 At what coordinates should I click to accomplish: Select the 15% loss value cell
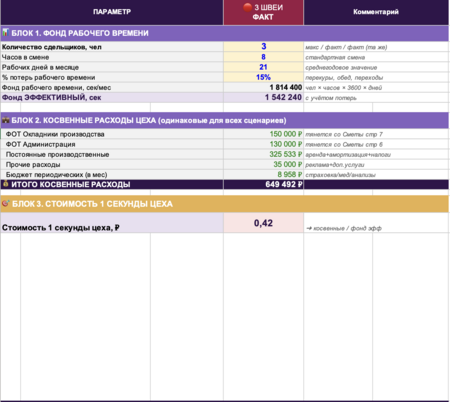[263, 77]
